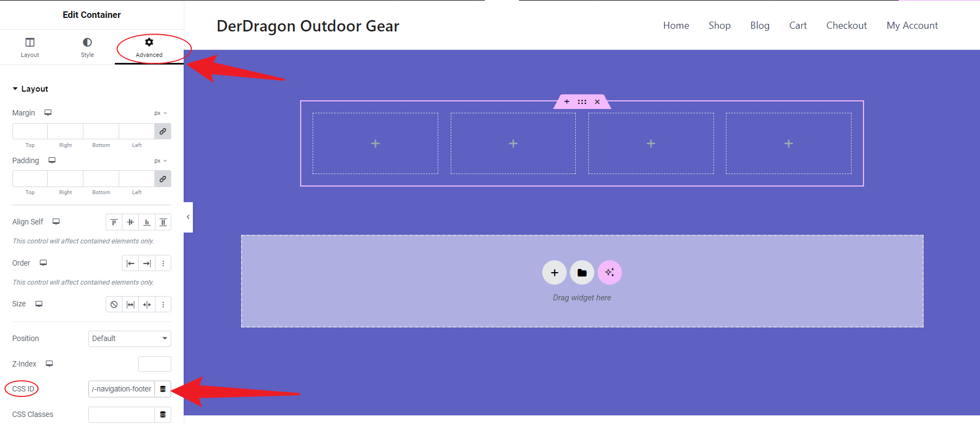Change Order responsive device mode

(43, 263)
